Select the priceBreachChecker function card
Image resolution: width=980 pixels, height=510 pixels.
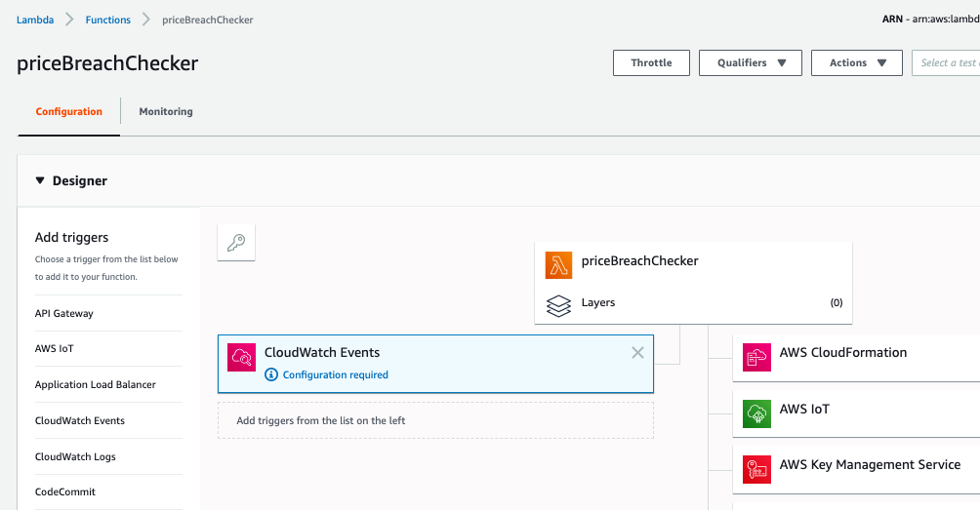(x=693, y=283)
